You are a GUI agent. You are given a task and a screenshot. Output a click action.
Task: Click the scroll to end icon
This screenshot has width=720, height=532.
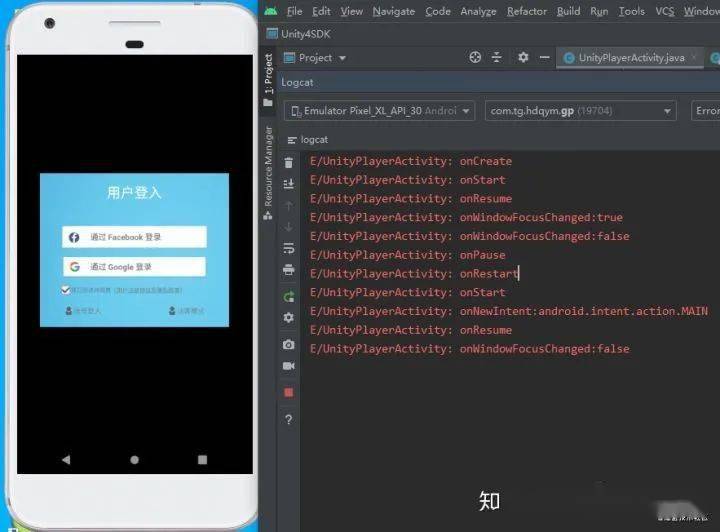289,184
